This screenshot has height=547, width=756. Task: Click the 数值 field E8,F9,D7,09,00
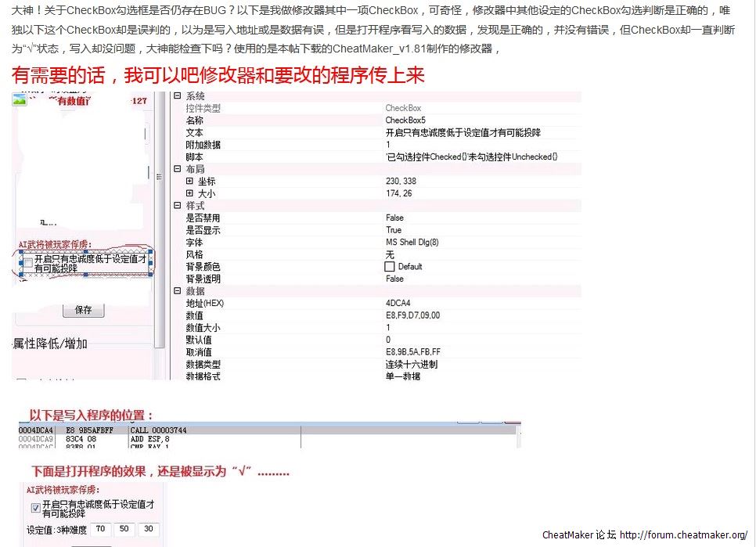(412, 315)
